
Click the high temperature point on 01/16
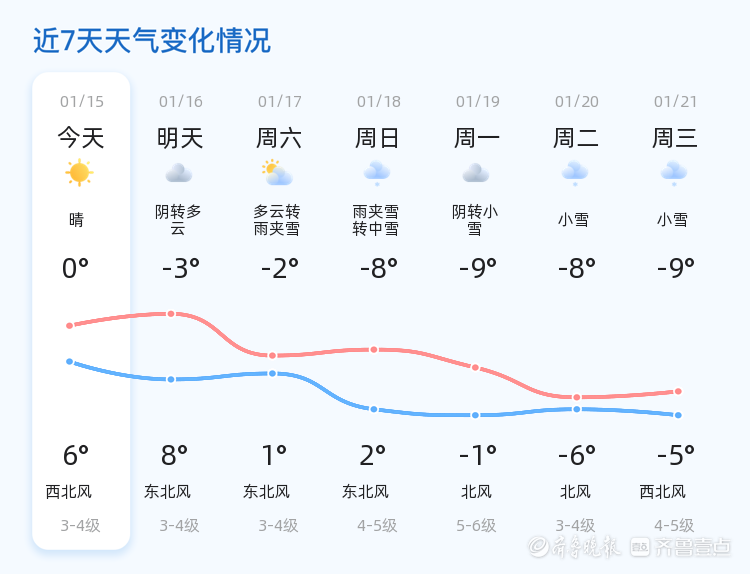171,314
